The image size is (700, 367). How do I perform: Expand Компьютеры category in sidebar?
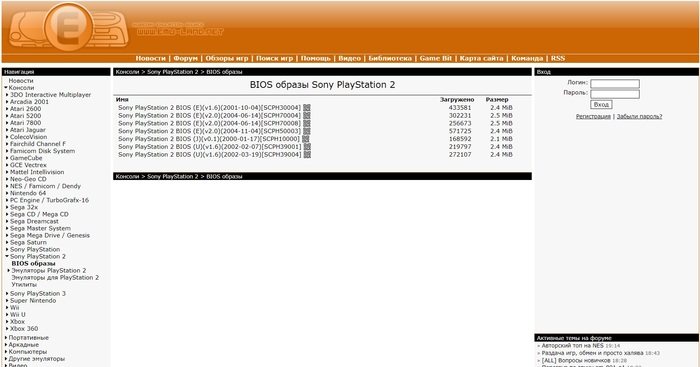(x=6, y=352)
